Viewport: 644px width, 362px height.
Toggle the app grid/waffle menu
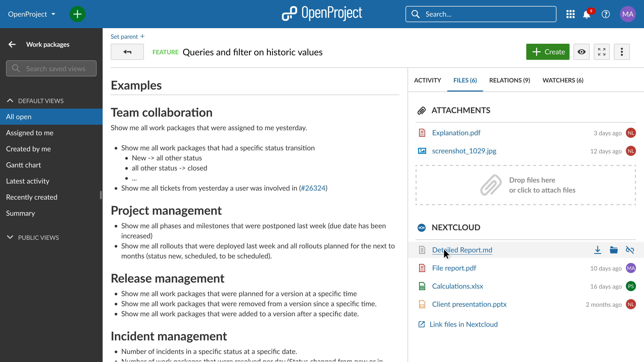click(571, 14)
